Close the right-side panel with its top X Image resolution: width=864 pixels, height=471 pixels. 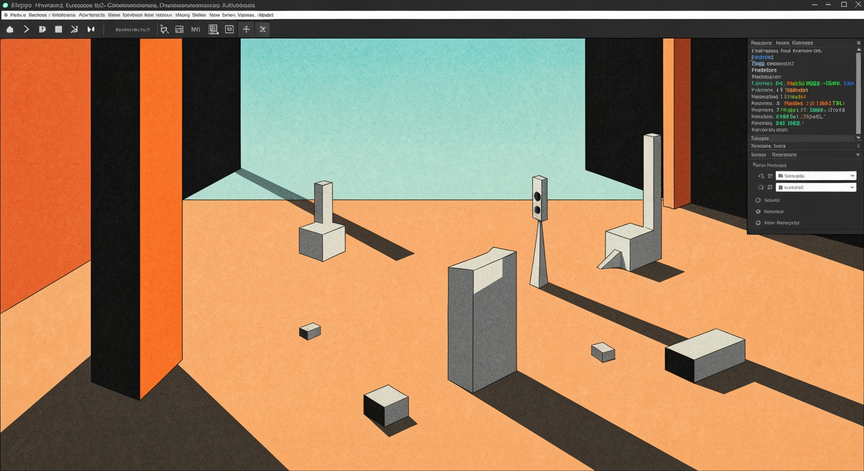[x=858, y=42]
